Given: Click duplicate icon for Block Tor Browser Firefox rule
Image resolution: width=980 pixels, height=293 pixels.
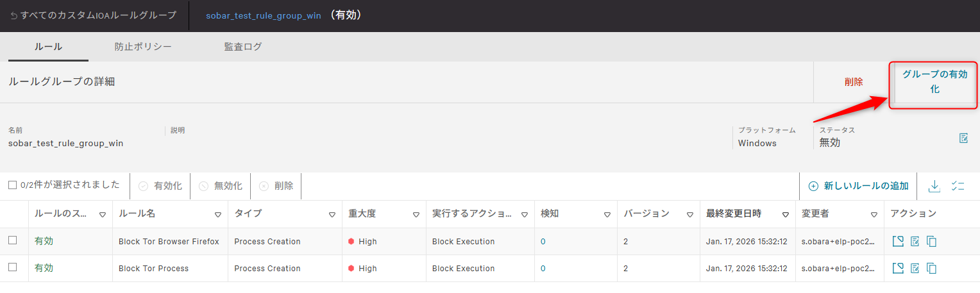Looking at the screenshot, I should point(932,242).
